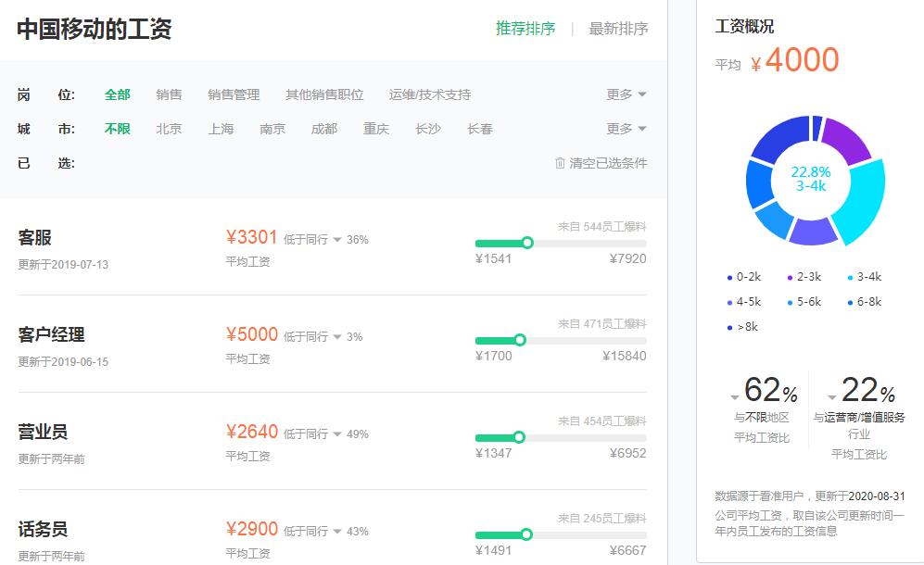
Task: Select 北京 as the city filter
Action: pos(170,129)
